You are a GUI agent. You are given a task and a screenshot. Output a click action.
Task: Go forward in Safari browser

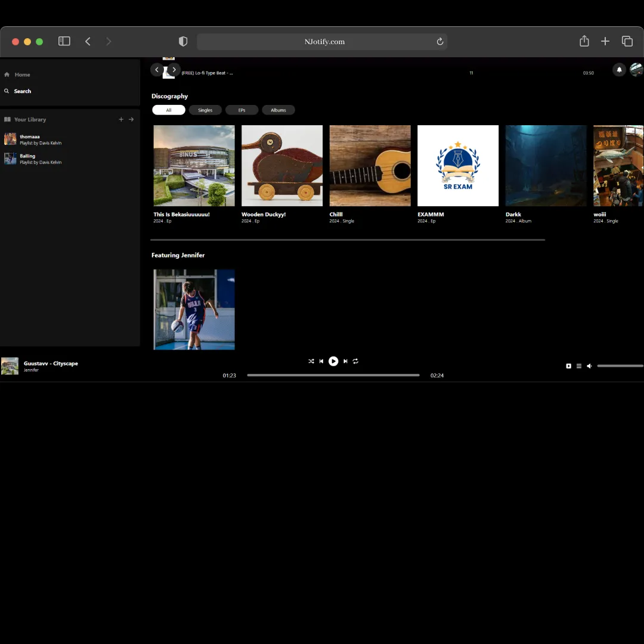tap(109, 42)
